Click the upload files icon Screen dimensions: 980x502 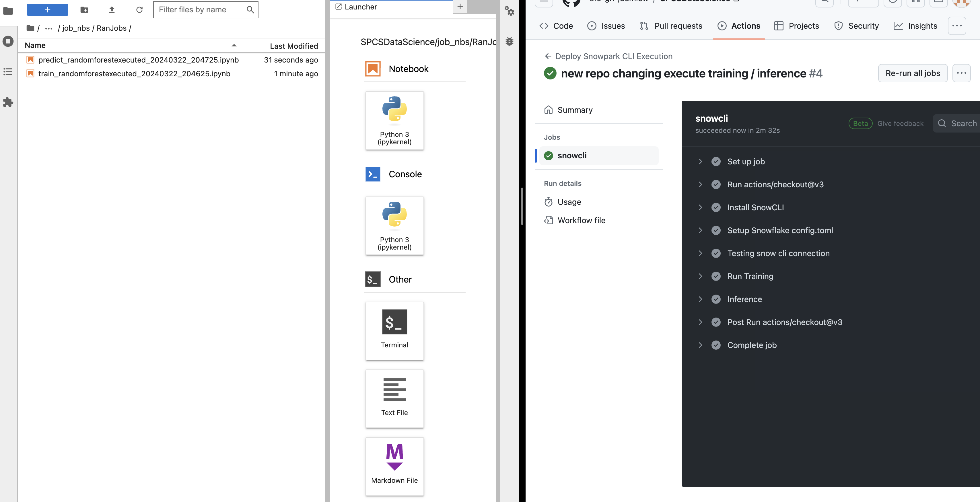pos(112,9)
